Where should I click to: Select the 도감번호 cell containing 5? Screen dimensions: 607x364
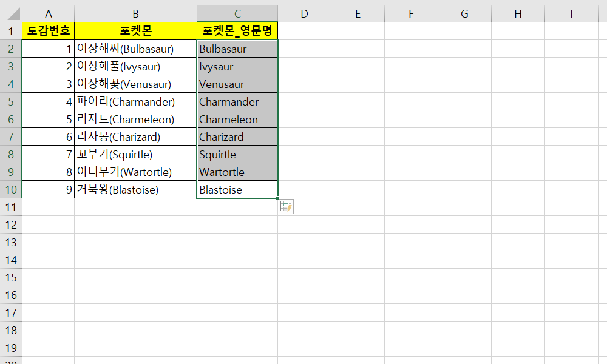(x=49, y=119)
